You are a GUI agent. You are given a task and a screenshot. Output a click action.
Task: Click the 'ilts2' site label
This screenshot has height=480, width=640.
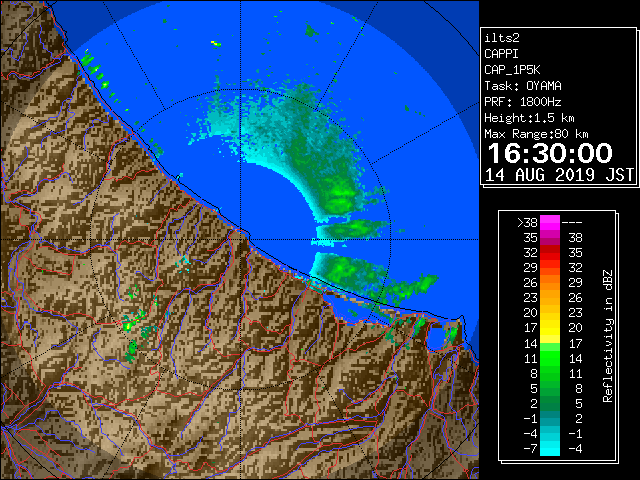(x=502, y=38)
